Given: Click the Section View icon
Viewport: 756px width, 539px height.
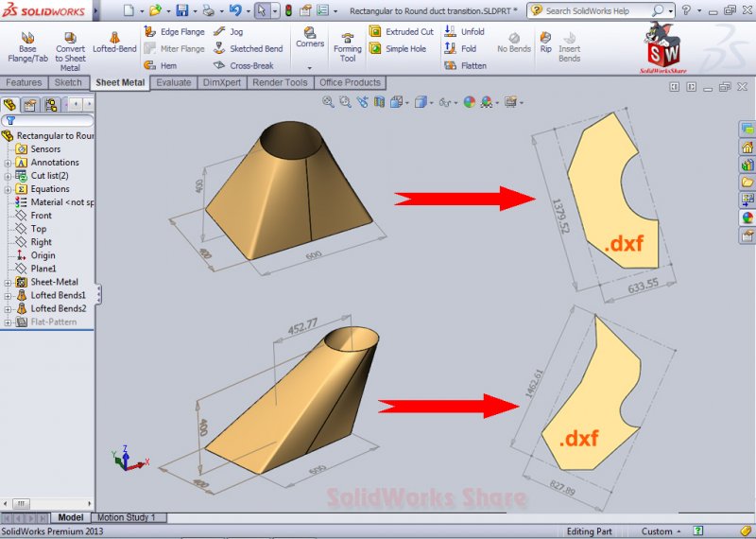Looking at the screenshot, I should 380,102.
